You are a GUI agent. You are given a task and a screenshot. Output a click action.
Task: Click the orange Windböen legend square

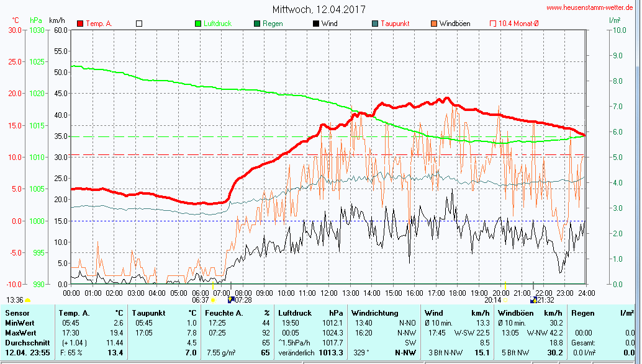pos(434,24)
